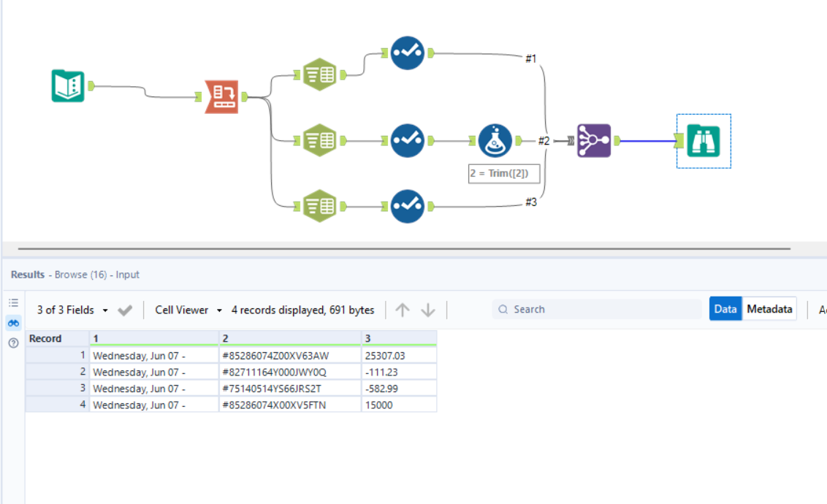Click the blue checkmark tool on the middle branch
827x504 pixels.
pos(407,140)
